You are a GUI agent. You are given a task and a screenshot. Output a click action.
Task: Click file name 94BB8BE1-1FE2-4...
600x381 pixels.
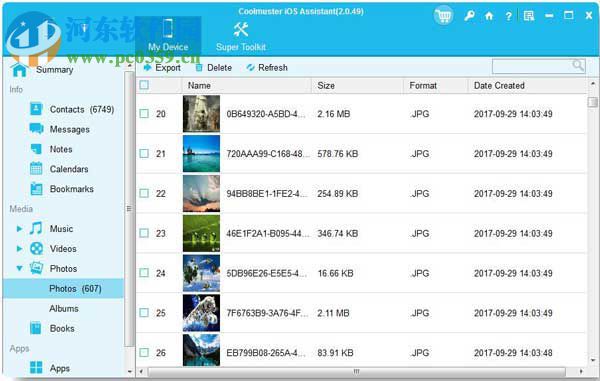click(x=267, y=193)
